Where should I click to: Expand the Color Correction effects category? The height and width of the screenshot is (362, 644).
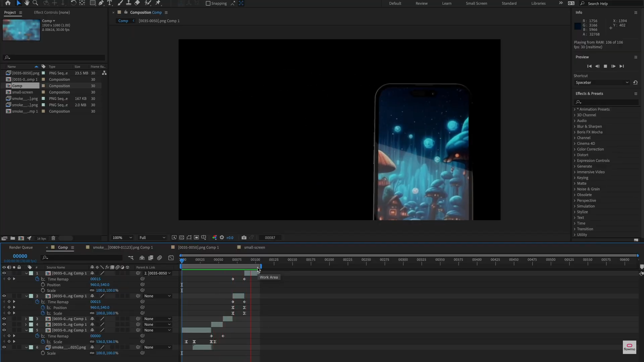575,149
